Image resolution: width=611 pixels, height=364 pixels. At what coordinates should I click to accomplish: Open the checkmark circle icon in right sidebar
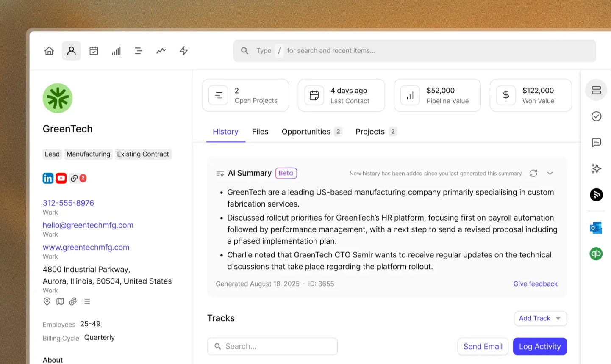coord(596,116)
